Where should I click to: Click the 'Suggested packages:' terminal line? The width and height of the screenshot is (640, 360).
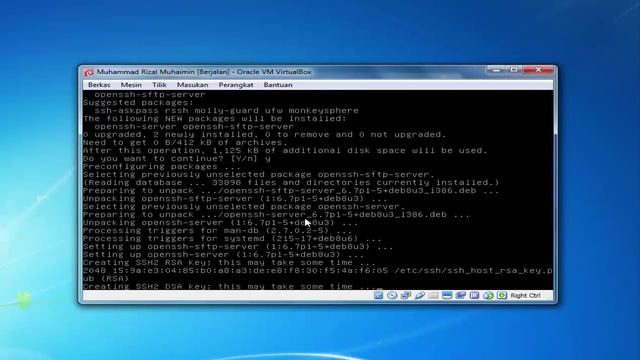pos(138,102)
